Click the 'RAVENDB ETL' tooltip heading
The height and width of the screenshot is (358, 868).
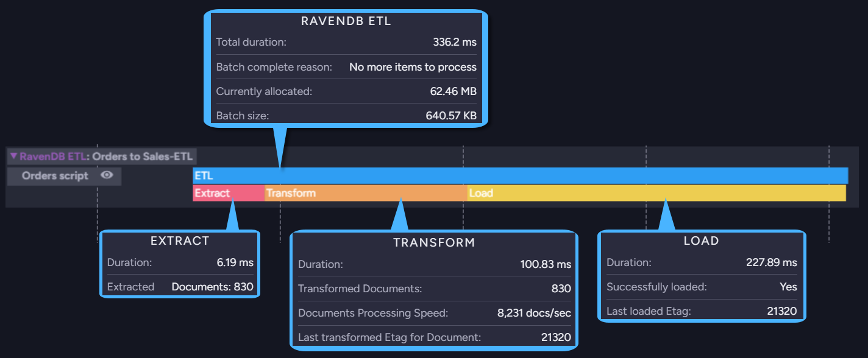(346, 21)
